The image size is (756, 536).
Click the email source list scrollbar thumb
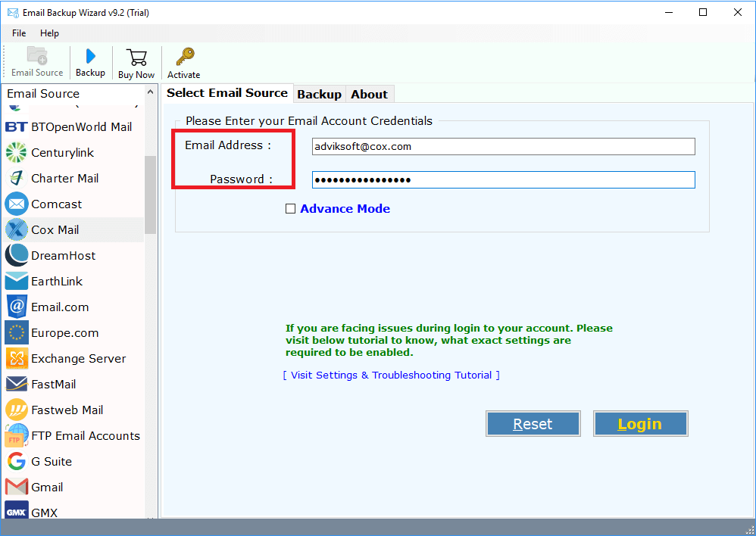pyautogui.click(x=151, y=195)
